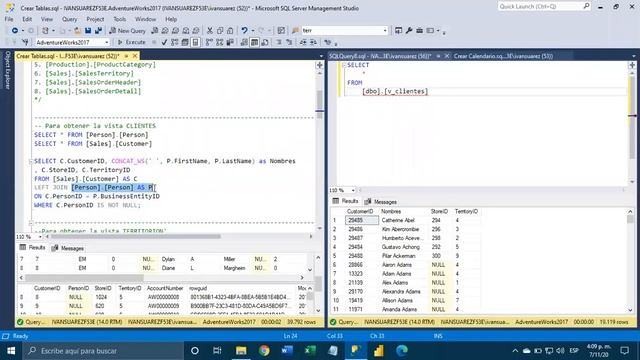Click the Quick Launch magnifier icon
The width and height of the screenshot is (640, 360).
tap(586, 6)
